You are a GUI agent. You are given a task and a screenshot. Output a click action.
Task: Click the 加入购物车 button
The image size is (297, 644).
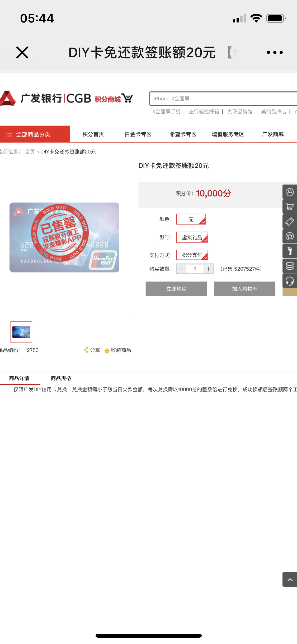click(x=244, y=289)
